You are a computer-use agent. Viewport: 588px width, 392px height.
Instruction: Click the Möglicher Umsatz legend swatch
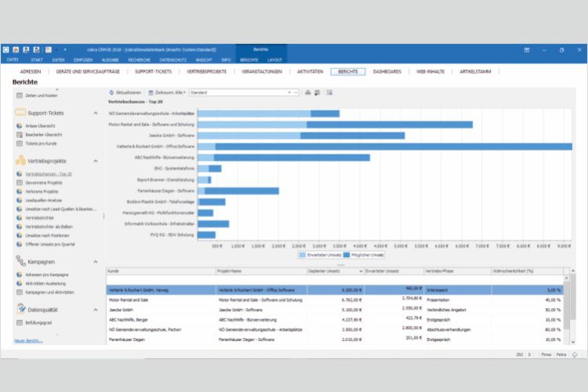[x=347, y=255]
